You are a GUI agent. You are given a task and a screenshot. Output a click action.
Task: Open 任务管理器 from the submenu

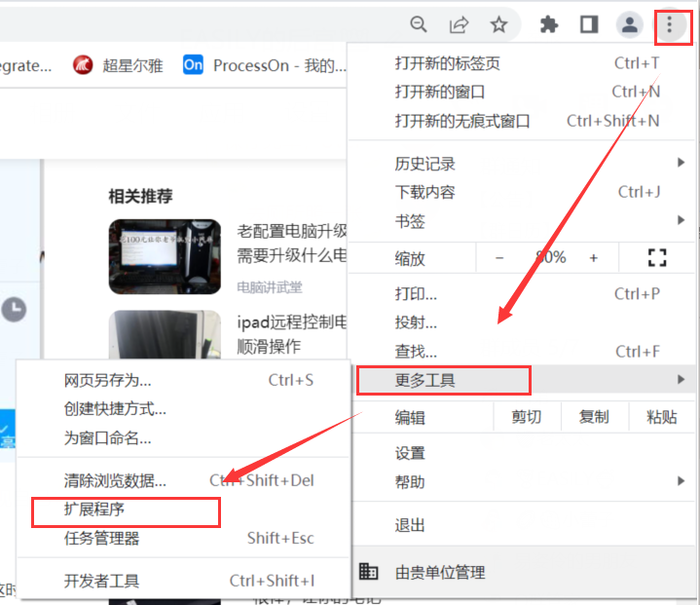click(x=184, y=538)
